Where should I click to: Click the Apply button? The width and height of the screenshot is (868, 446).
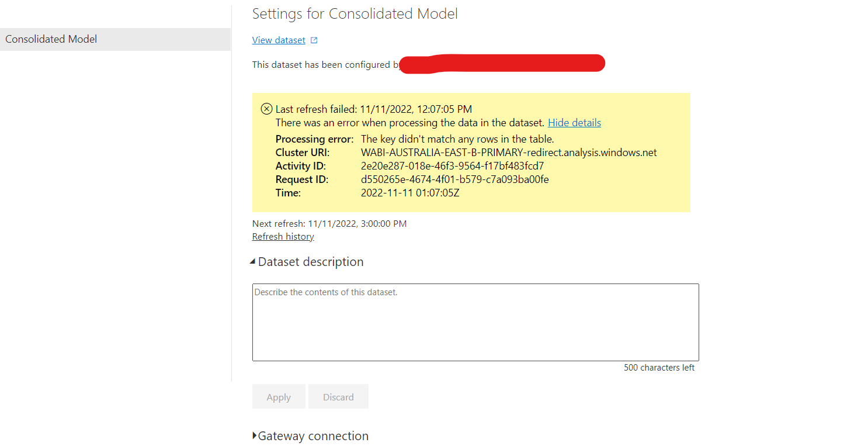[x=279, y=397]
